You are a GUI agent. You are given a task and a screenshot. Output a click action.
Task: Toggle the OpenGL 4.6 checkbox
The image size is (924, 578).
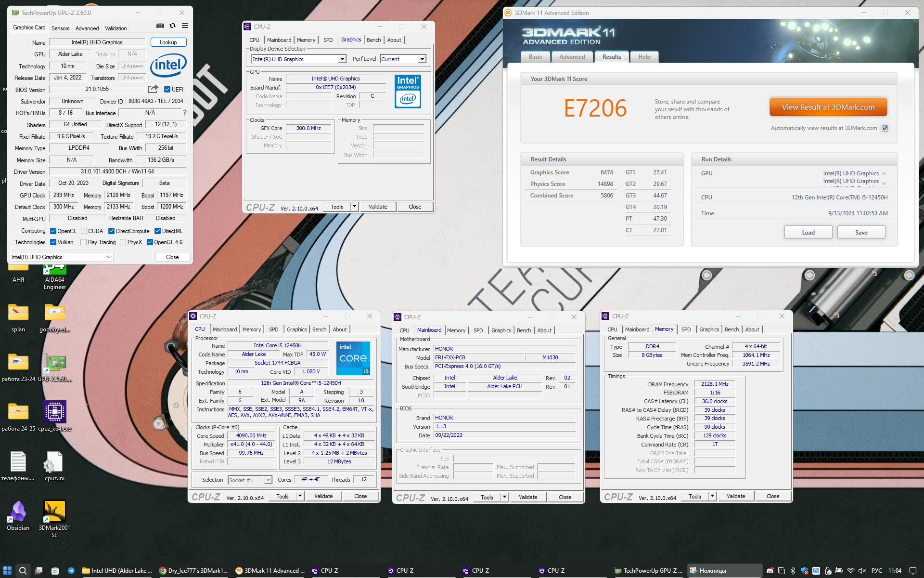(150, 242)
